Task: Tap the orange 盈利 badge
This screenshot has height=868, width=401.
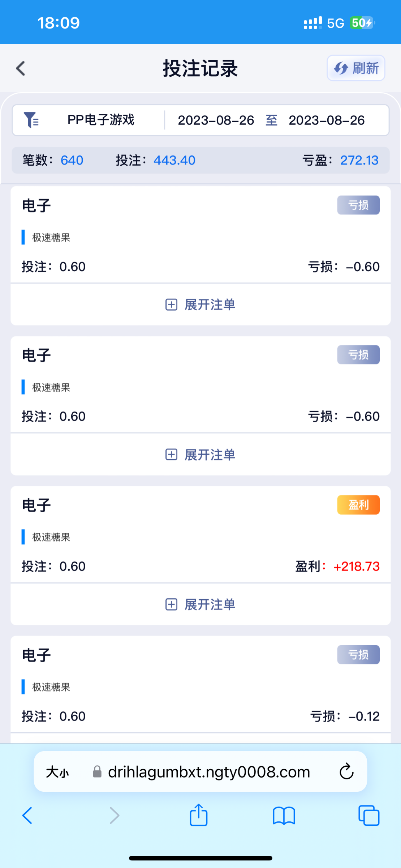Action: 358,505
